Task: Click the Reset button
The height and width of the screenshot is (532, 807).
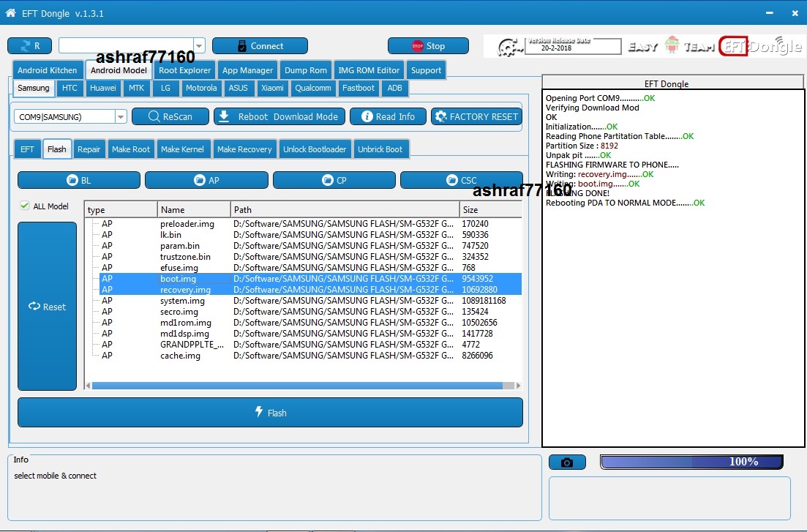Action: click(x=47, y=307)
